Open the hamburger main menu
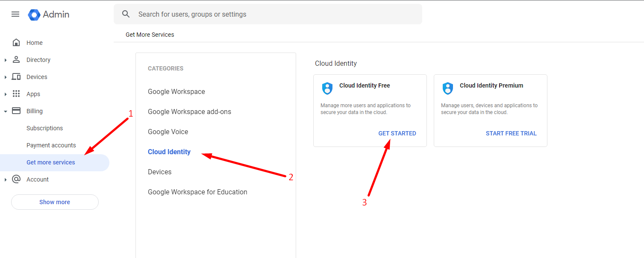This screenshot has width=644, height=258. 15,14
